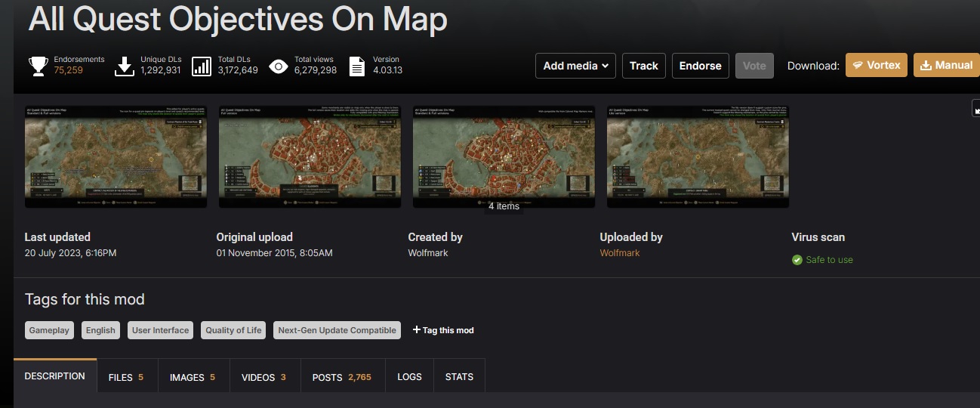This screenshot has width=980, height=408.
Task: Click the original upload date 01 November 2015
Action: pos(274,253)
